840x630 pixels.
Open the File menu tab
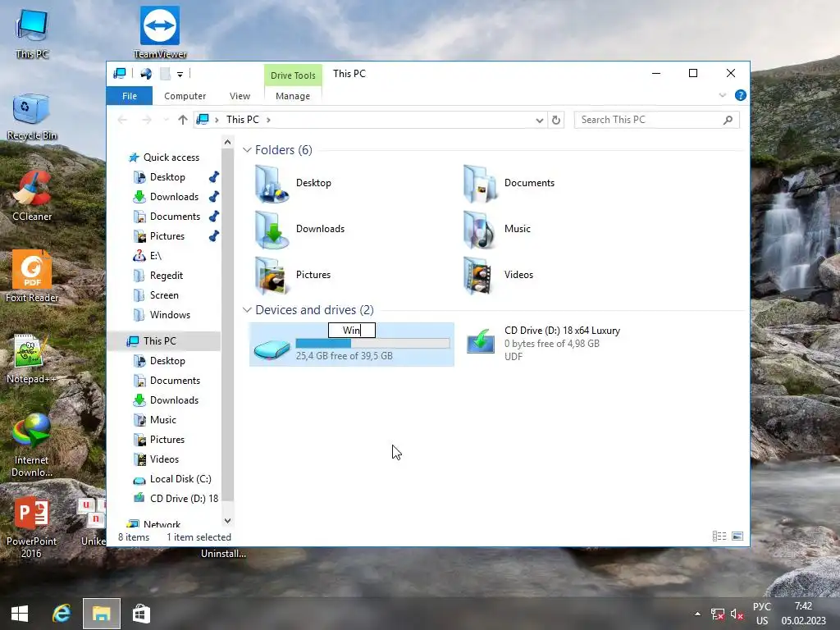click(129, 96)
